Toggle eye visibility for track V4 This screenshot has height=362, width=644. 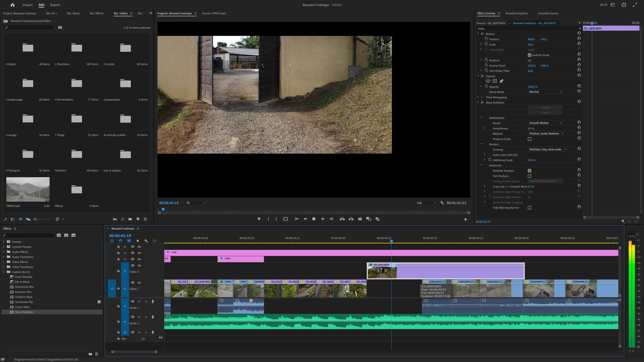tap(139, 253)
